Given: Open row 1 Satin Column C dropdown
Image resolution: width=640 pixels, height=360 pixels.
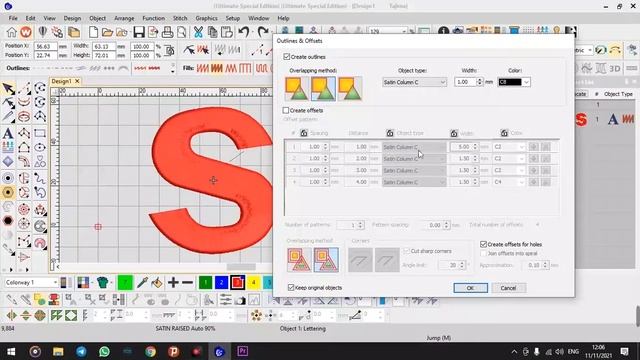Looking at the screenshot, I should coord(414,147).
